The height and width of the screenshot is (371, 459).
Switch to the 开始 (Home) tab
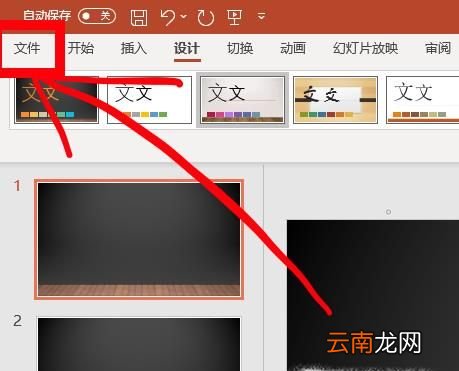click(81, 48)
